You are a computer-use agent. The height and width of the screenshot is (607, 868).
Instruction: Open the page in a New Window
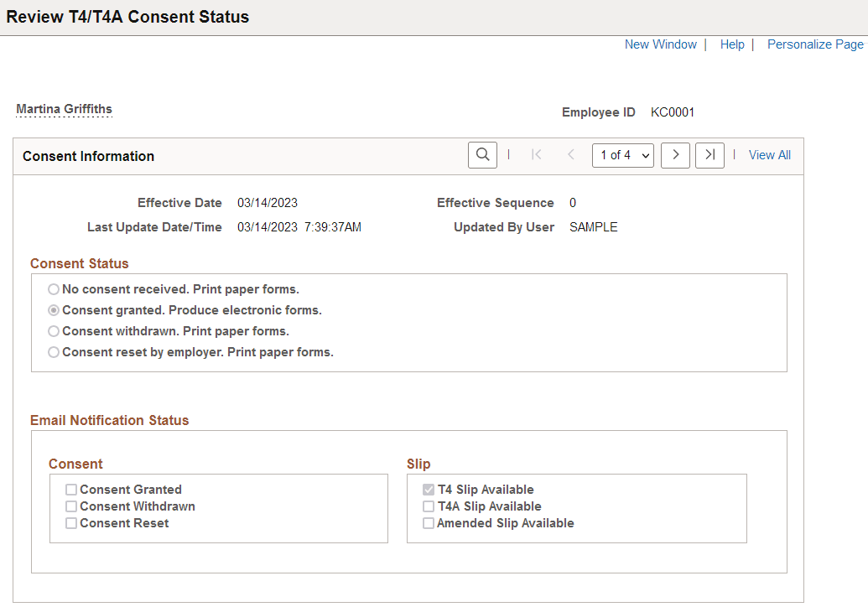(661, 44)
